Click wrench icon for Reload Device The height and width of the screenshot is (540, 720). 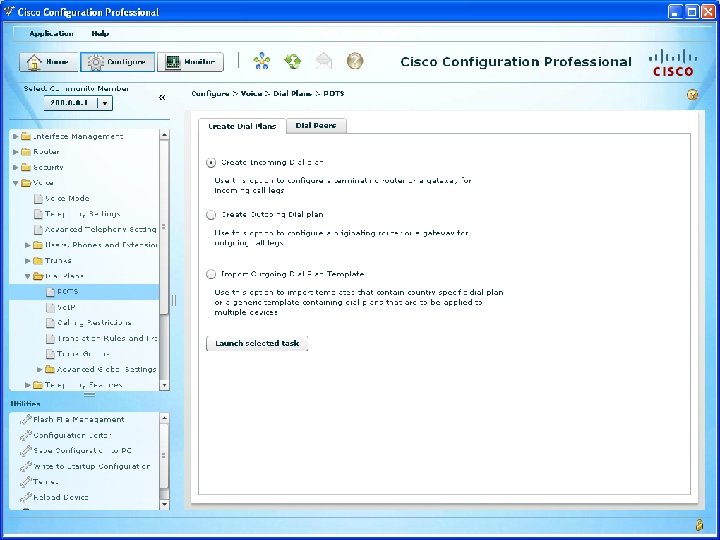(26, 497)
